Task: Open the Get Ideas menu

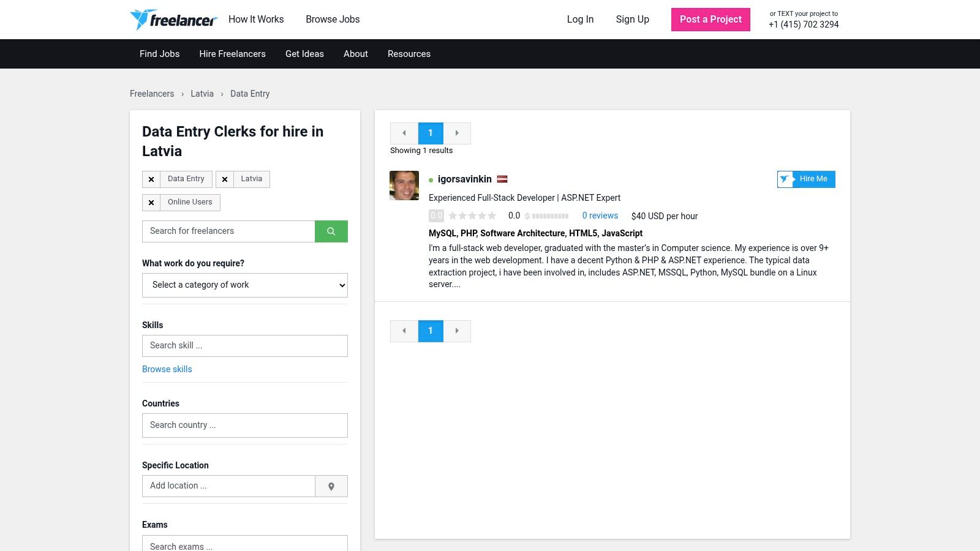Action: (304, 54)
